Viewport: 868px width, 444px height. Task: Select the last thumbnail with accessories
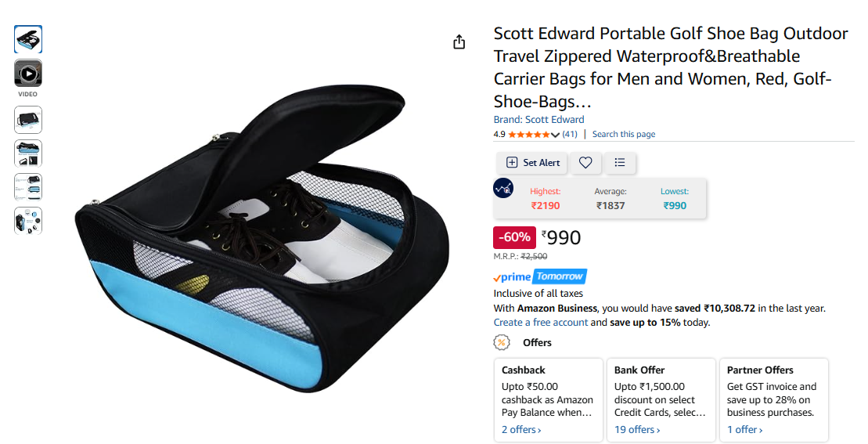point(28,221)
